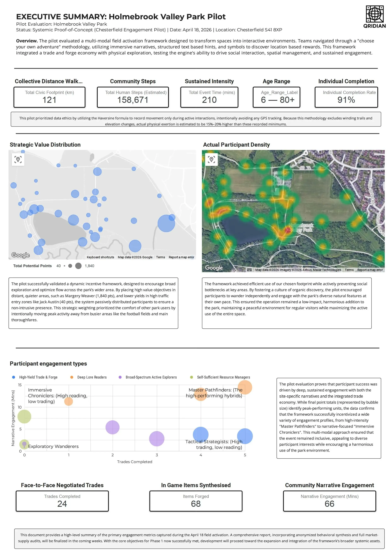Screen dimensions: 392x555
Task: Click largest legend circle beside 1,840
Action: click(x=78, y=266)
